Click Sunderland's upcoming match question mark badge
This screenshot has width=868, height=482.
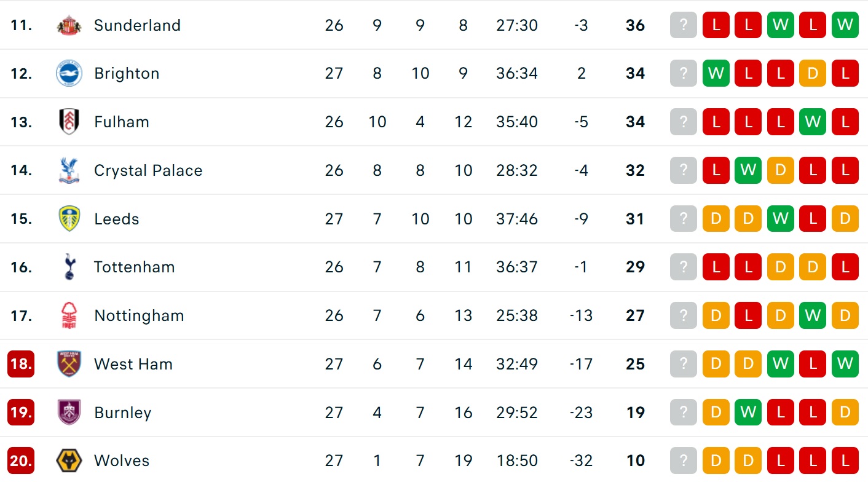(x=684, y=25)
